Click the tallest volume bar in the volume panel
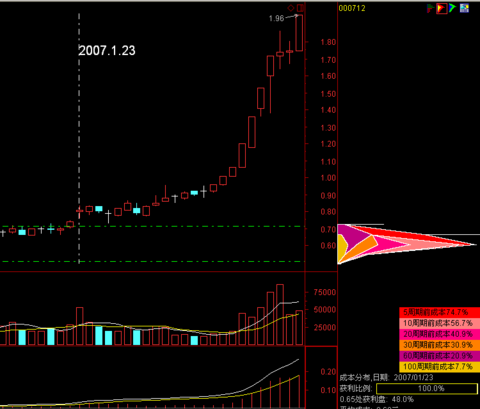The image size is (480, 409). 280,315
